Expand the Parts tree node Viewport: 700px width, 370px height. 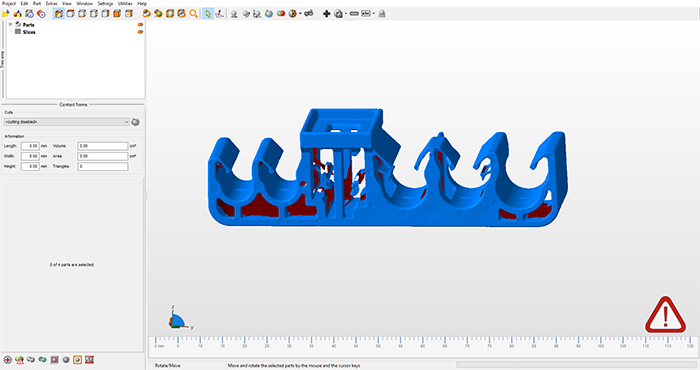(x=10, y=24)
